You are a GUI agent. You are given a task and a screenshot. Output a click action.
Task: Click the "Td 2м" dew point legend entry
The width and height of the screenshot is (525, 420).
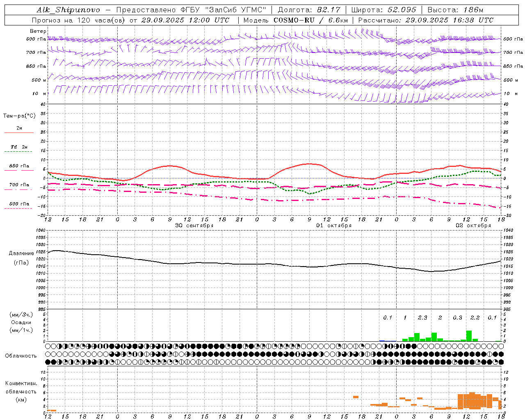(x=19, y=147)
